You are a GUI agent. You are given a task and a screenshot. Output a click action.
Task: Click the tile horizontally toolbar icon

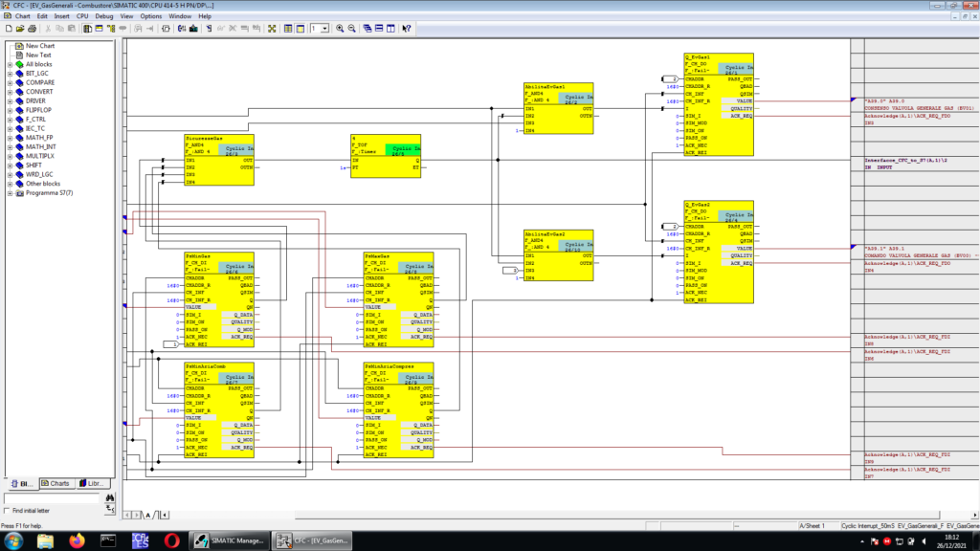pos(379,29)
